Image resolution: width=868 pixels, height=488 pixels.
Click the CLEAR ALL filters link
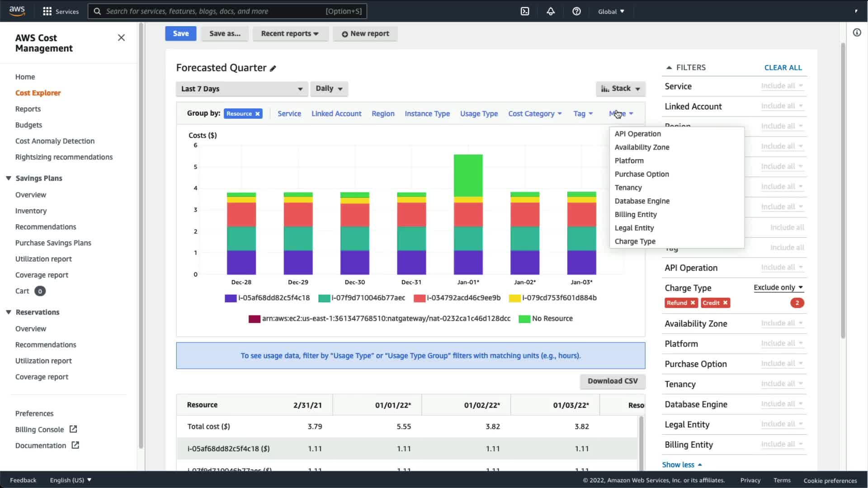tap(783, 67)
